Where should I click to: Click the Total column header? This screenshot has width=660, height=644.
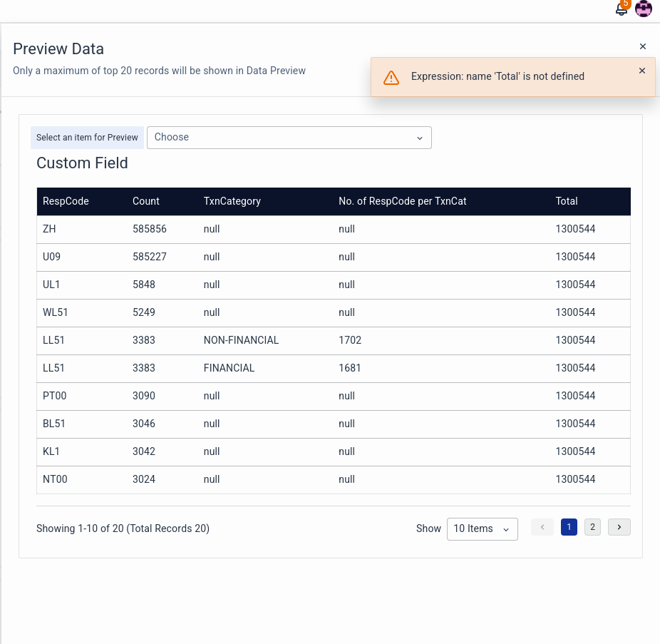click(567, 201)
